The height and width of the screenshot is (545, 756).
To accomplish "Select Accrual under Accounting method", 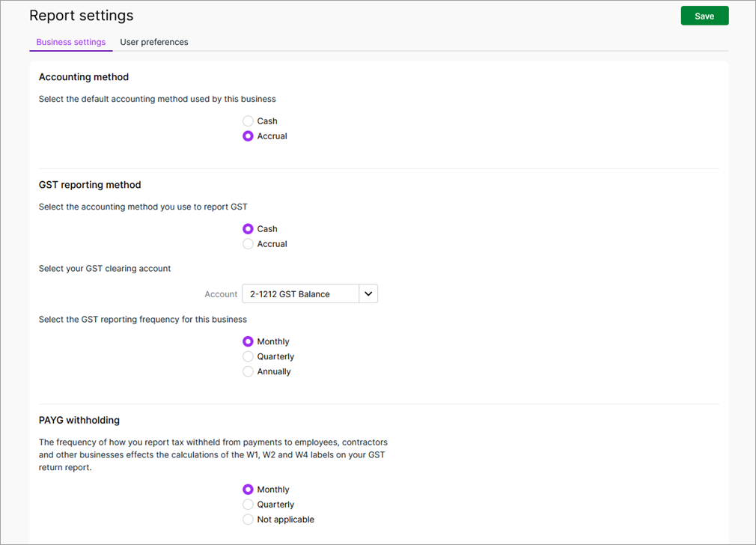I will [248, 136].
